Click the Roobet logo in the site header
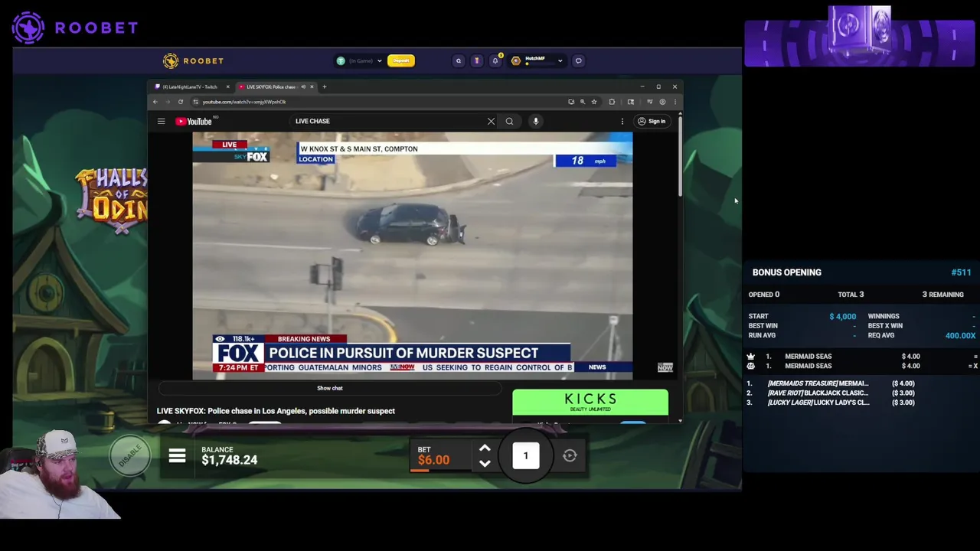This screenshot has width=980, height=551. 193,60
